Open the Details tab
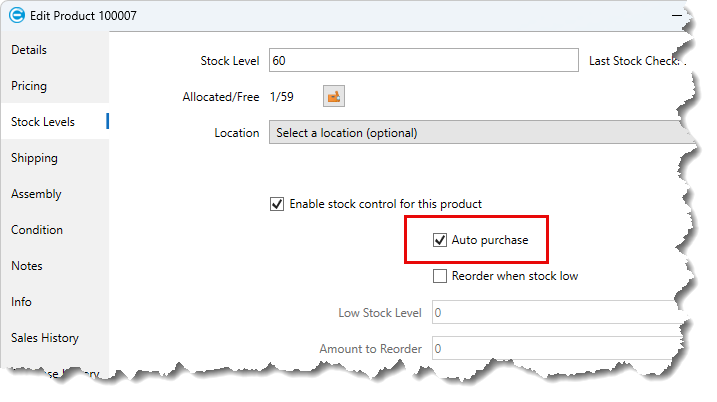Screen dimensions: 717x402 29,50
